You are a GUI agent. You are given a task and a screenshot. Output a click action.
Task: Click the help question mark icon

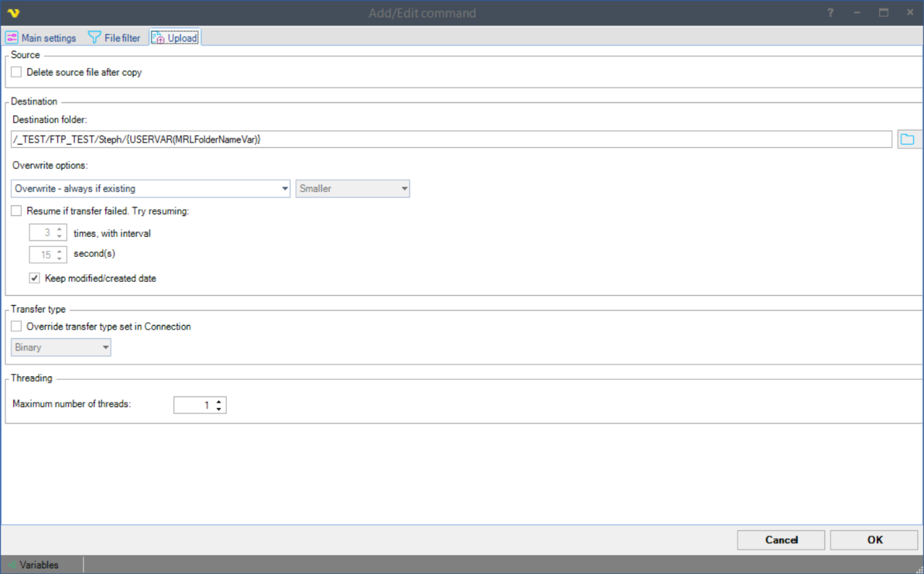point(830,13)
